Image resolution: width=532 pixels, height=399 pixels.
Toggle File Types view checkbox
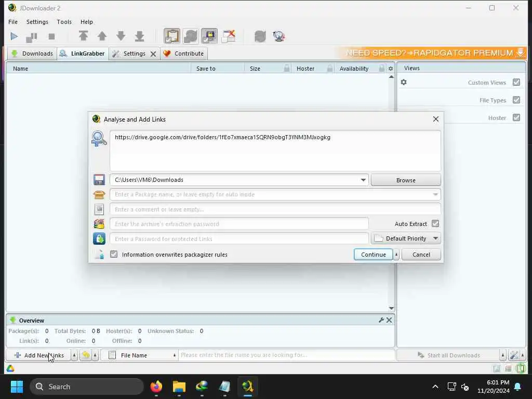[x=516, y=100]
